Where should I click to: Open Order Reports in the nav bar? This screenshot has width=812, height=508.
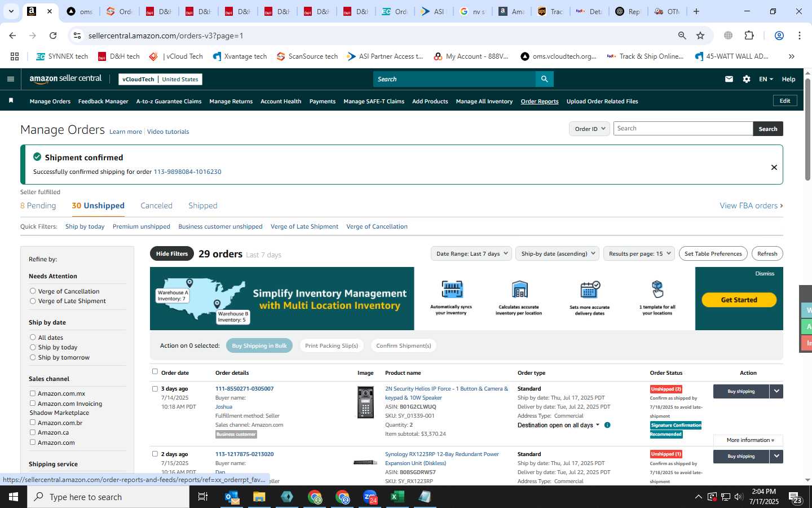point(540,102)
